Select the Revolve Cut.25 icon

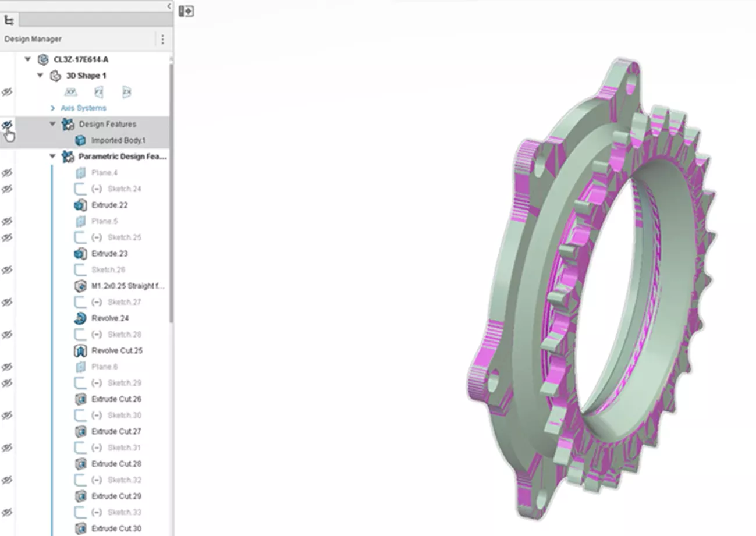81,350
